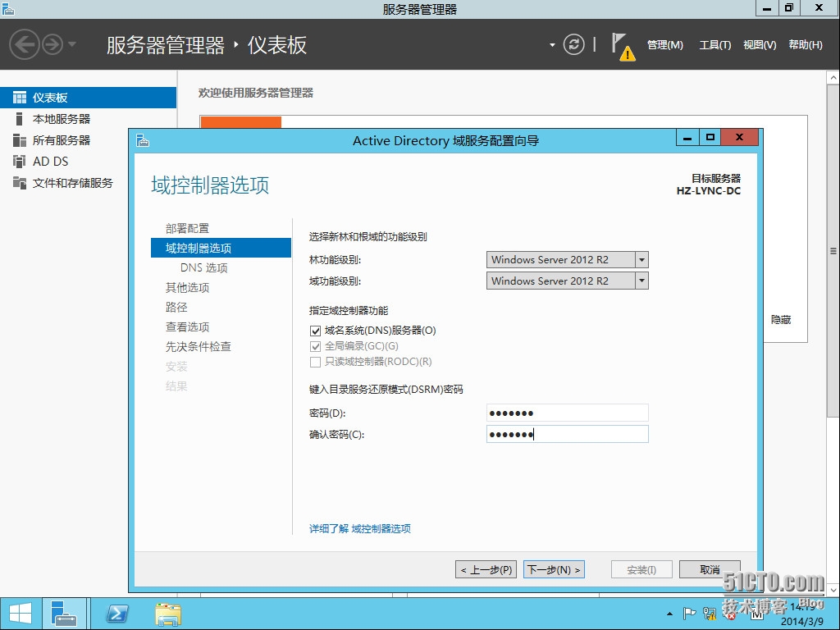The height and width of the screenshot is (630, 840).
Task: Open the navigation history dropdown arrow
Action: click(72, 44)
